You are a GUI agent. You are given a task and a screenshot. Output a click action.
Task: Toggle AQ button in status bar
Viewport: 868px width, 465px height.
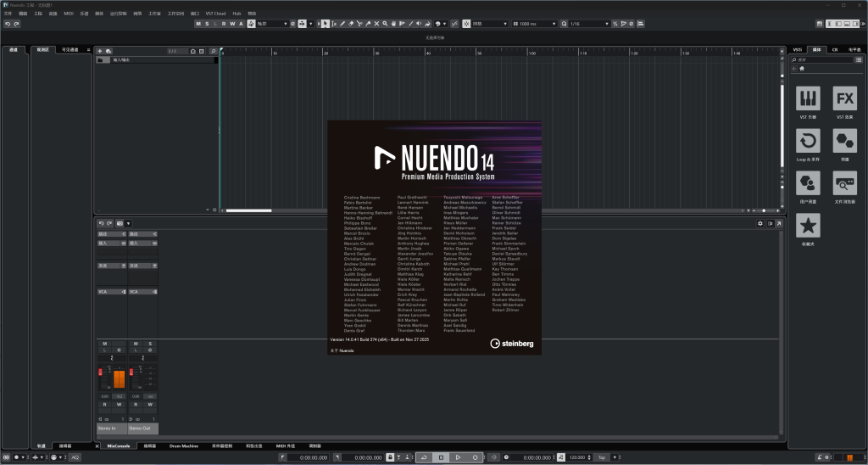click(75, 457)
